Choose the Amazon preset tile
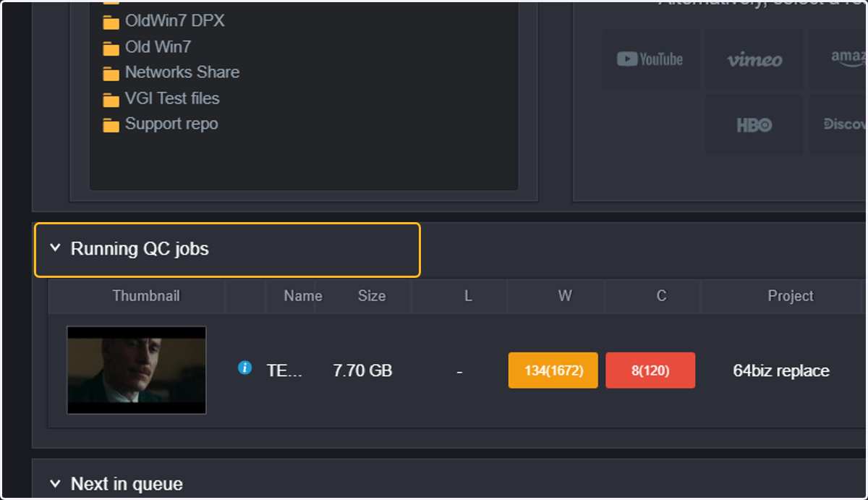Screen dimensions: 868x500 point(839,59)
